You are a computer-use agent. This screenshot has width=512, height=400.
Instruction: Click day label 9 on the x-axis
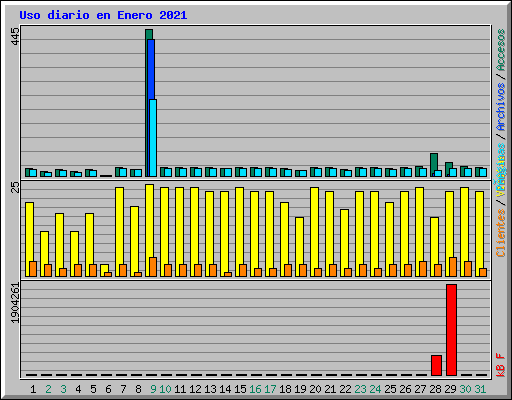[x=153, y=389]
